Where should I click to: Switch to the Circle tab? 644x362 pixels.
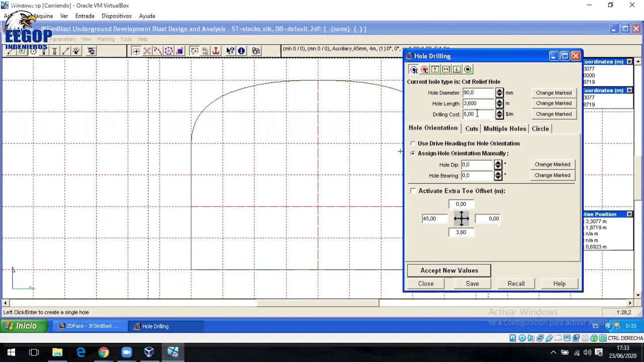[x=540, y=129]
